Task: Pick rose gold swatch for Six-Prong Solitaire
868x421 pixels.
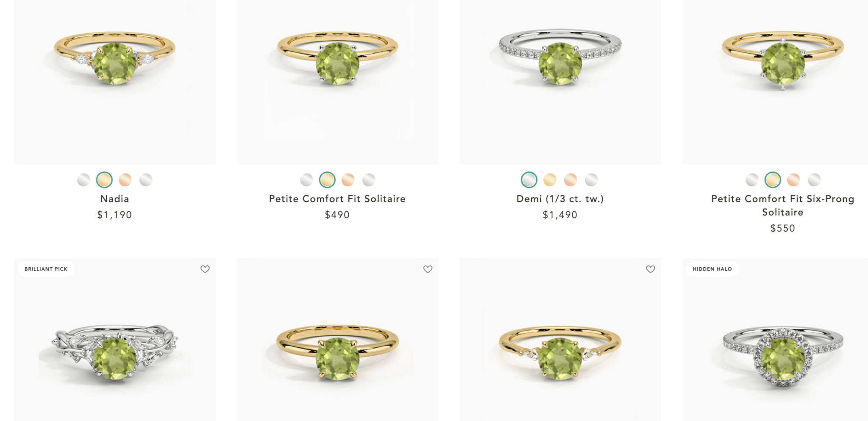Action: pyautogui.click(x=793, y=180)
